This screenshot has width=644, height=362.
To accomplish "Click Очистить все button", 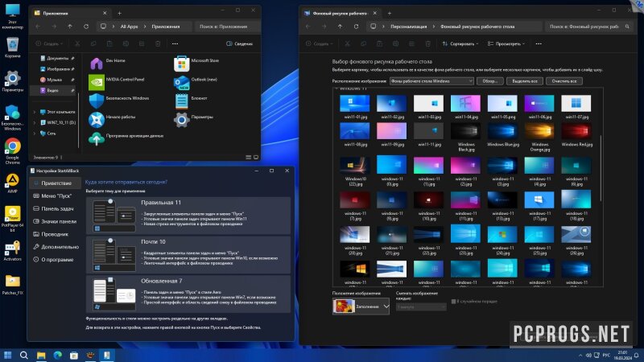I will click(x=564, y=81).
